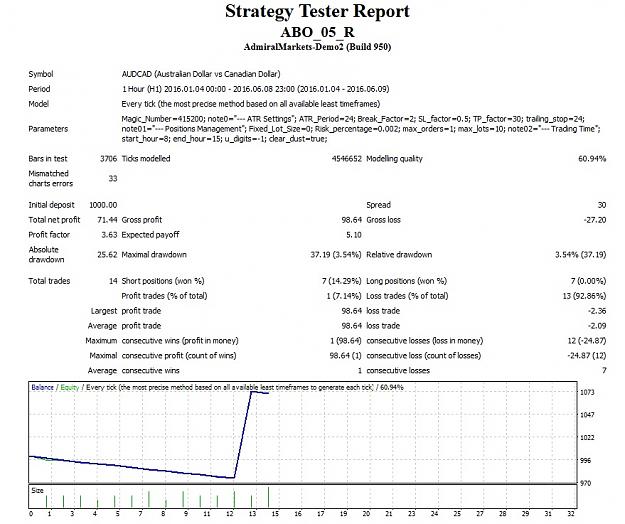Viewport: 625px width, 524px height.
Task: Click the 'Every tick' model description
Action: (251, 104)
